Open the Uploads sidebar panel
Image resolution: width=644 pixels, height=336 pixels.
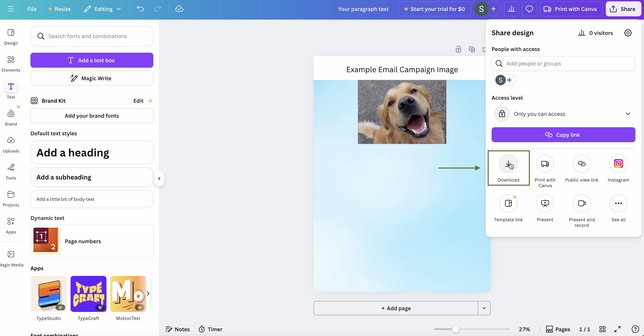coord(11,144)
